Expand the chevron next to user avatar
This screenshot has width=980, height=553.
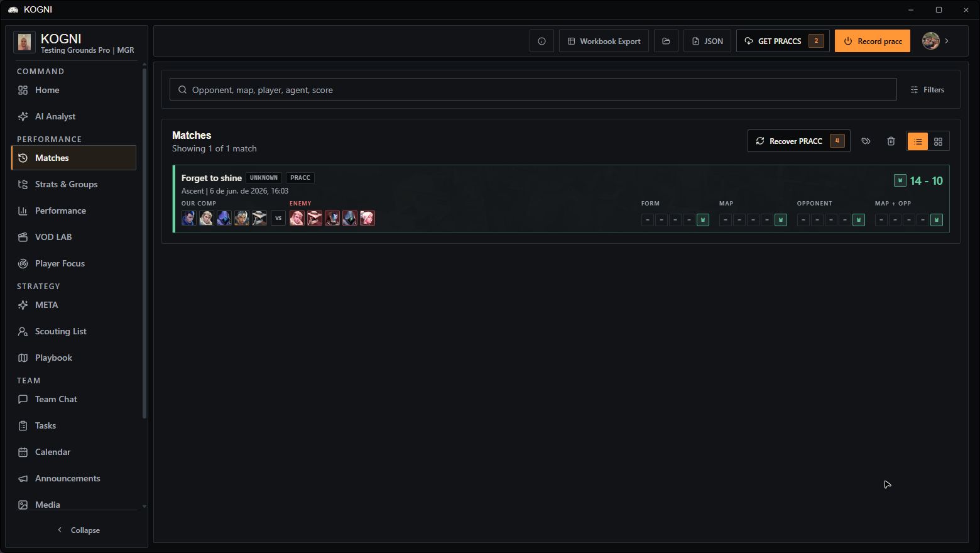(x=947, y=41)
